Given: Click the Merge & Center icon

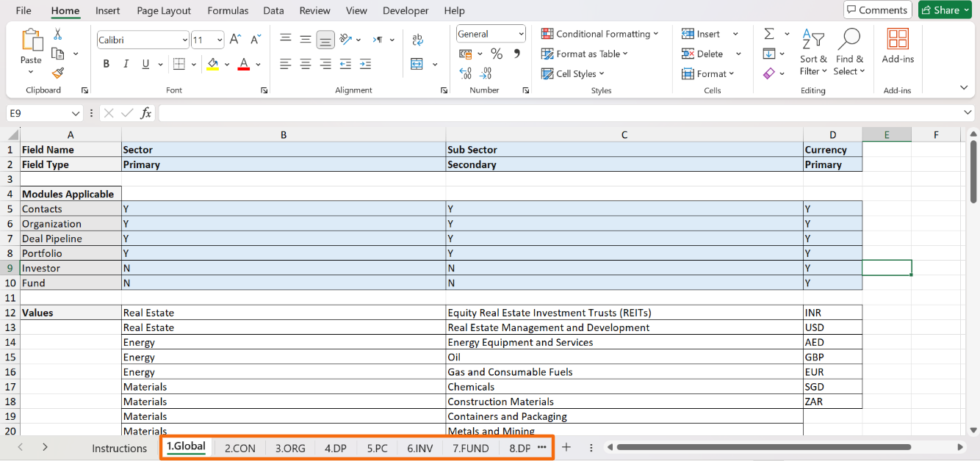Looking at the screenshot, I should 417,64.
